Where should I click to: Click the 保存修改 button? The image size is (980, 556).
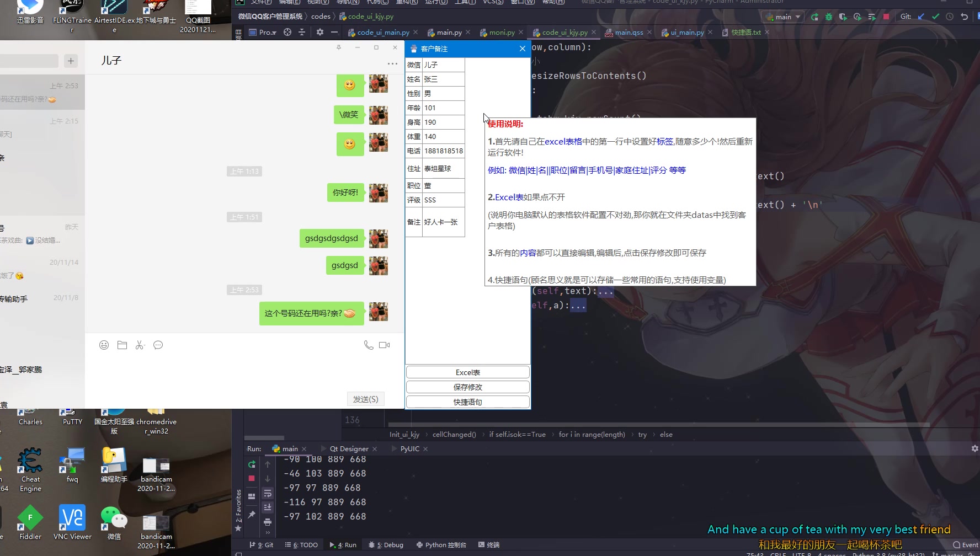point(468,387)
